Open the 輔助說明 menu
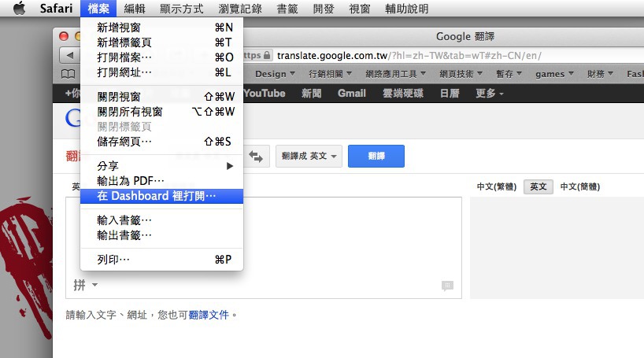The height and width of the screenshot is (358, 644). point(406,8)
